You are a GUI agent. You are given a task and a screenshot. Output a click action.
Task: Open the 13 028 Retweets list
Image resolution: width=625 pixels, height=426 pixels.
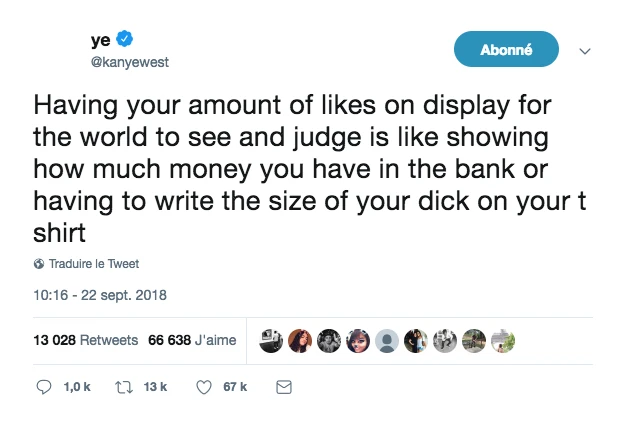tap(86, 340)
